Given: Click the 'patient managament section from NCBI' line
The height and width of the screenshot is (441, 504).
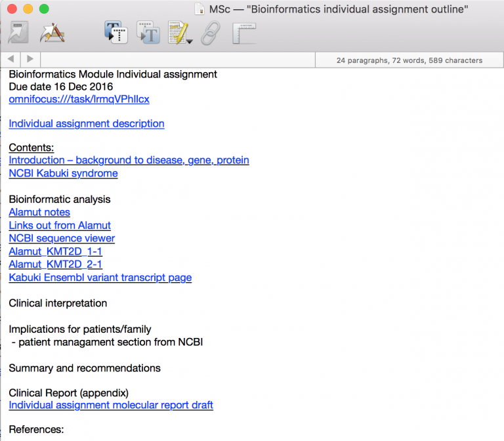Looking at the screenshot, I should (108, 342).
